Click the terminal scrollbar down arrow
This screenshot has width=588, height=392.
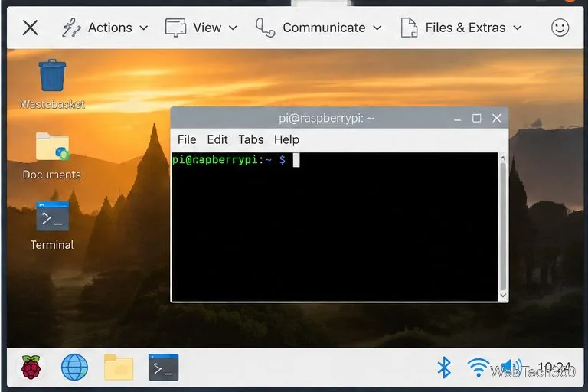(x=503, y=296)
